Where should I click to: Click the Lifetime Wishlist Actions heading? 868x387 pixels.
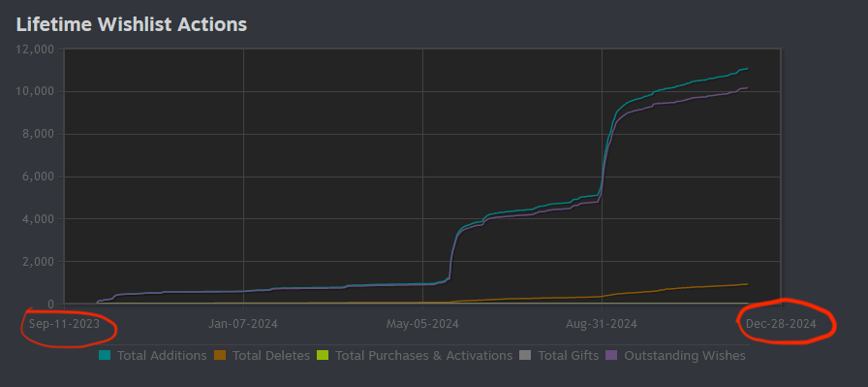[x=132, y=24]
